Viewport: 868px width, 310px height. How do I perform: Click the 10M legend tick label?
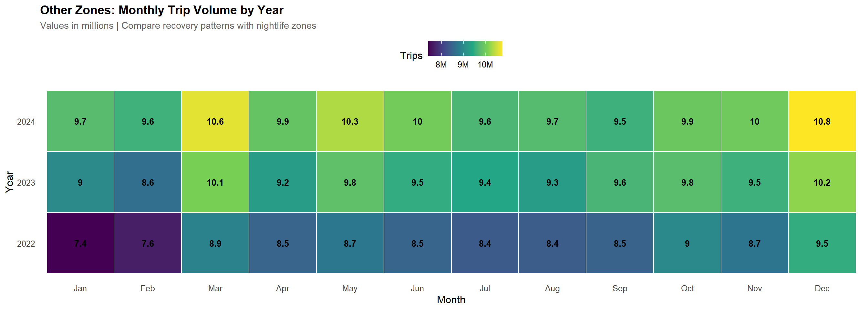485,65
